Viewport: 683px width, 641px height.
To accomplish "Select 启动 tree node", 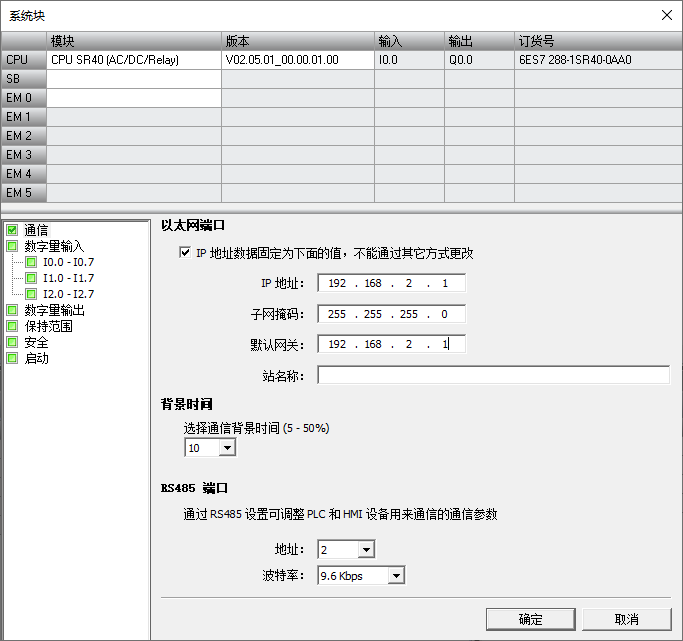I will click(x=36, y=358).
